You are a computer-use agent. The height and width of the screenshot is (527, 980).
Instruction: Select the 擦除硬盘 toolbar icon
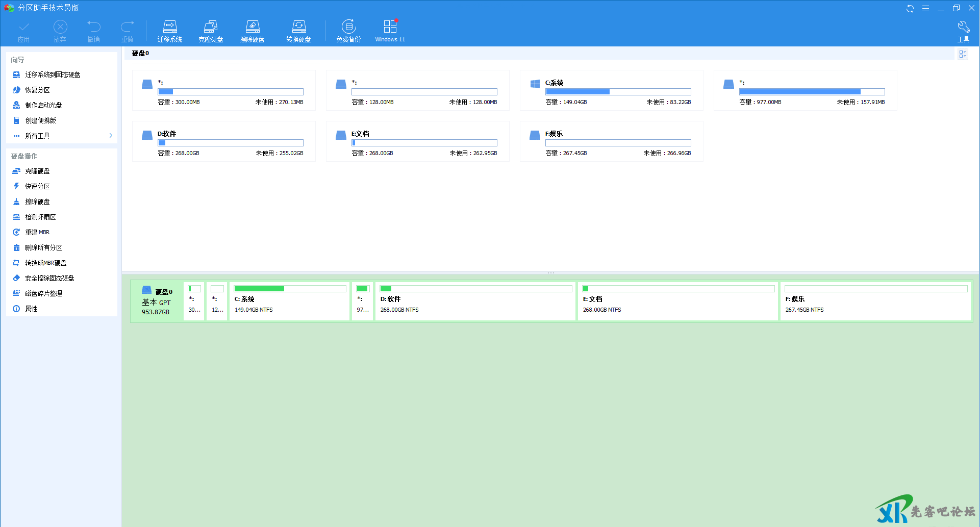(x=252, y=31)
